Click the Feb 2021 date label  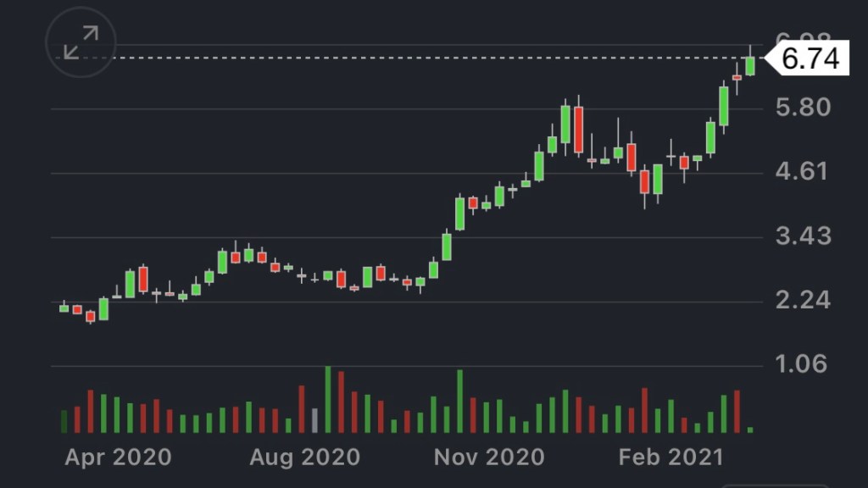click(x=671, y=458)
